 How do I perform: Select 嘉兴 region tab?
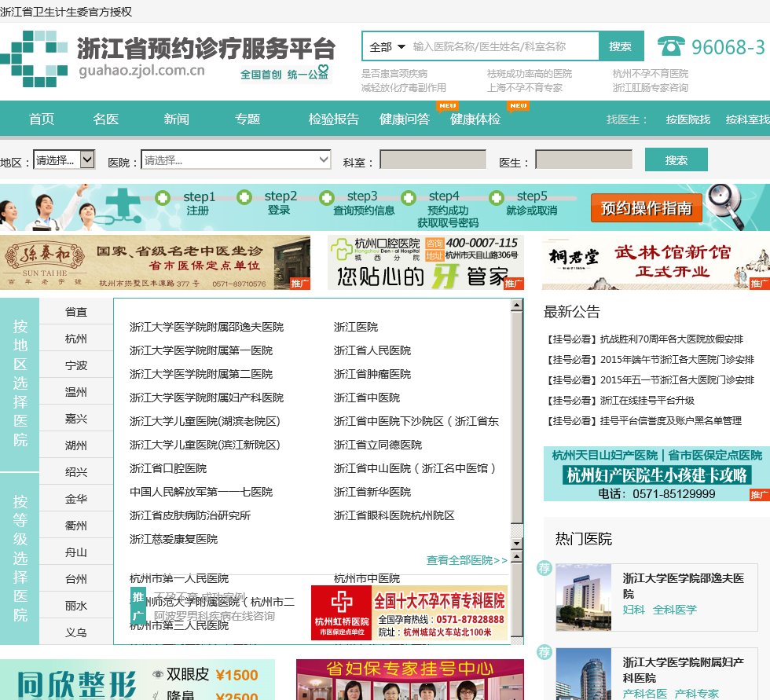tap(76, 418)
